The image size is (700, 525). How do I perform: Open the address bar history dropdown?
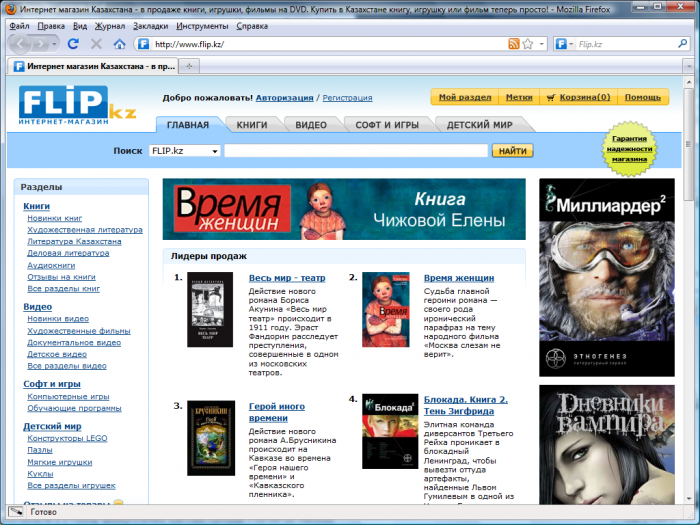click(x=542, y=44)
